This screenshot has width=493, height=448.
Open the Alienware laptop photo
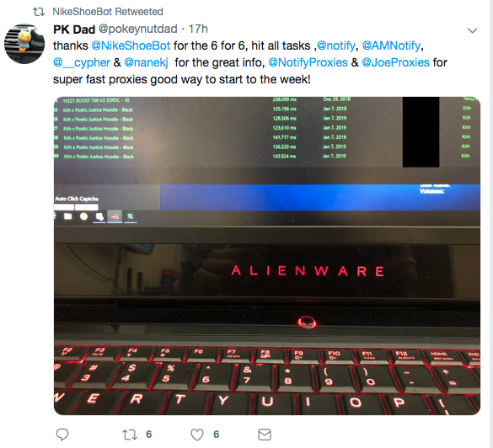267,256
